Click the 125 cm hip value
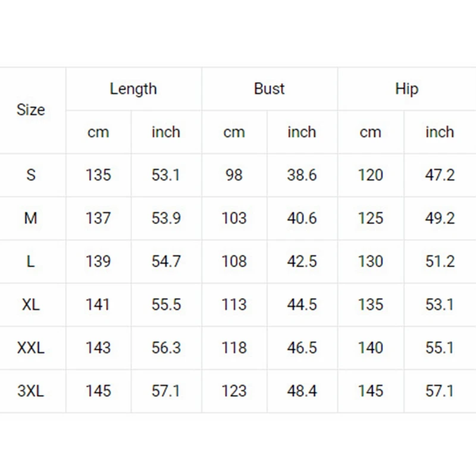This screenshot has height=476, width=476. 371,218
